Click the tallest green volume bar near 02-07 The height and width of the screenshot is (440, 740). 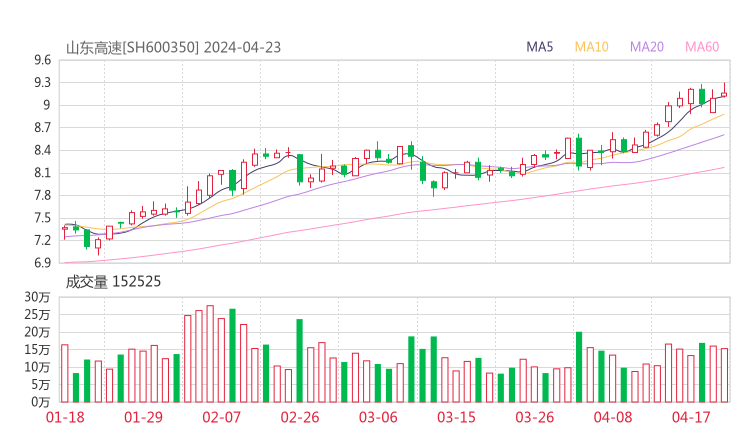232,355
